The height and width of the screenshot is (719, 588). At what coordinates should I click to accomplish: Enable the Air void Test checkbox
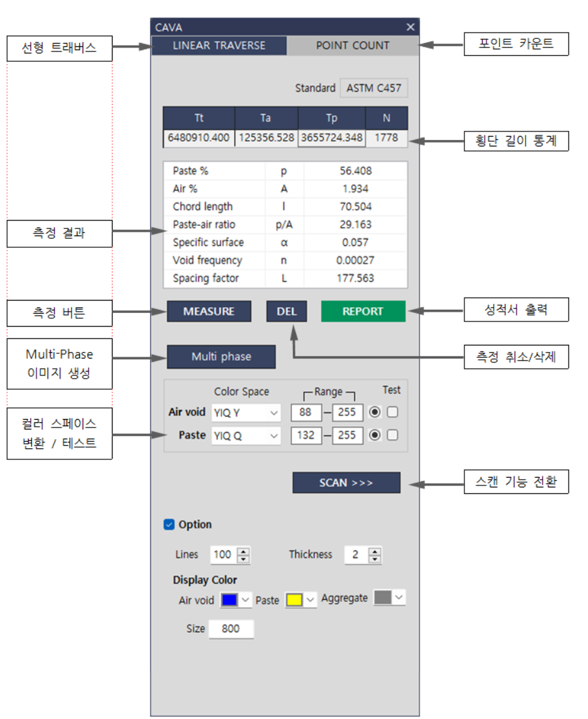point(393,413)
